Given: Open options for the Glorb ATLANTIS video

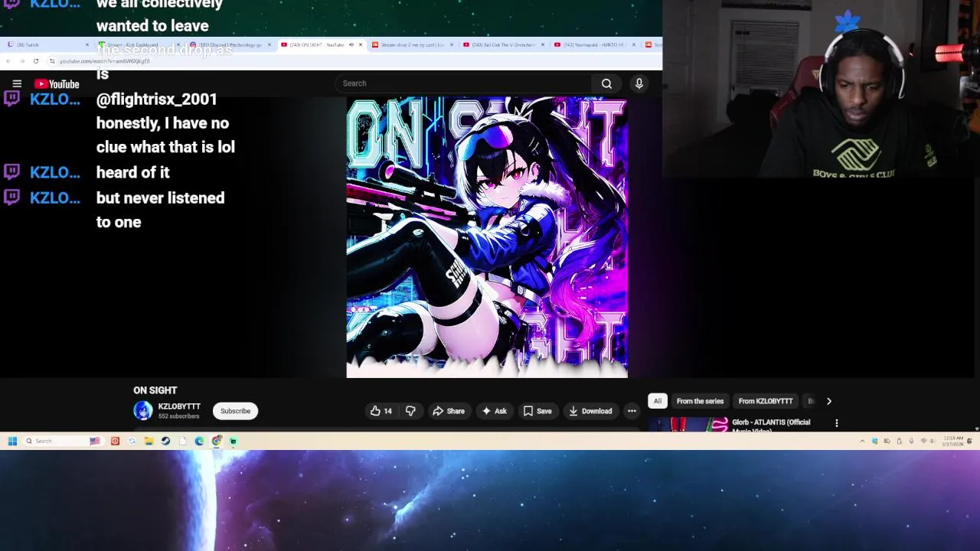Looking at the screenshot, I should pos(836,422).
